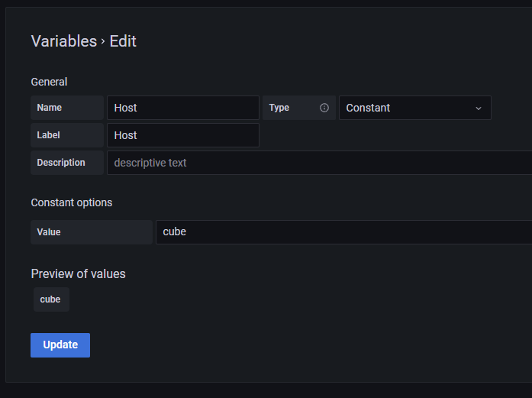Click the Edit breadcrumb text
This screenshot has height=398, width=532.
123,41
